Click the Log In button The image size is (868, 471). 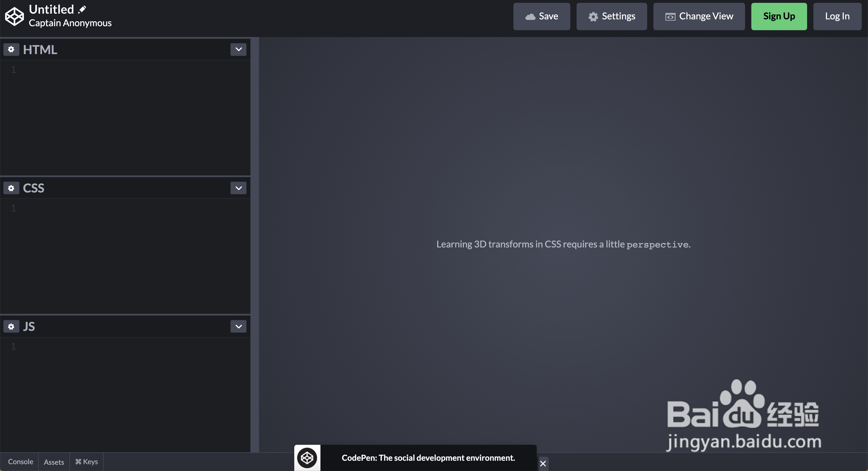tap(837, 16)
